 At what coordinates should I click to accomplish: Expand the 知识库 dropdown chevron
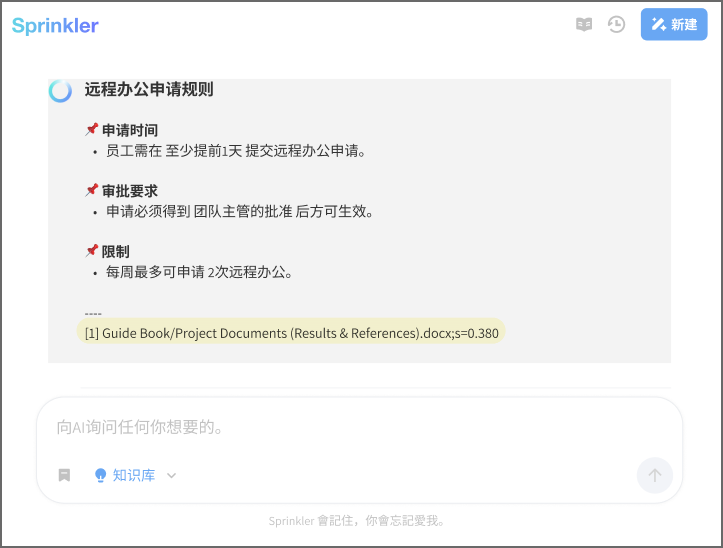[x=172, y=475]
